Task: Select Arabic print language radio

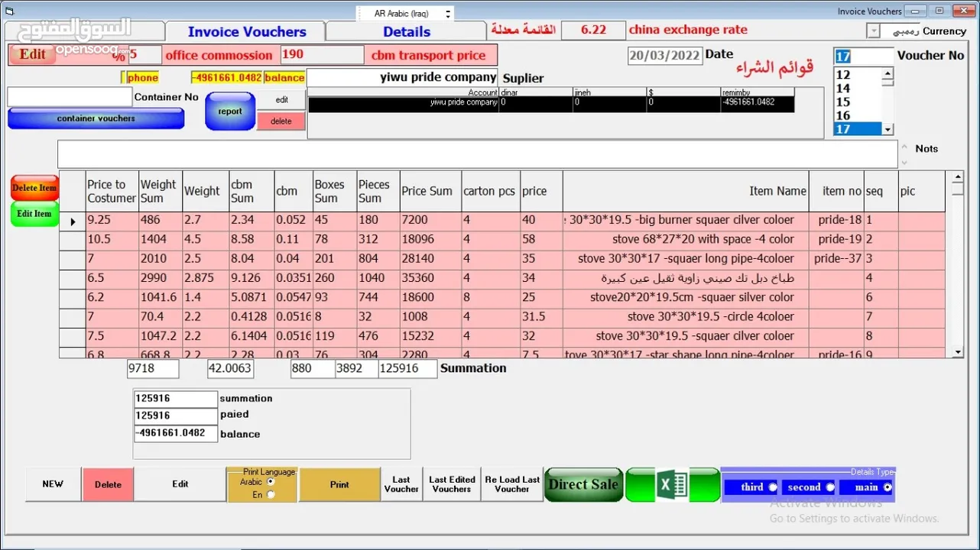Action: click(270, 481)
